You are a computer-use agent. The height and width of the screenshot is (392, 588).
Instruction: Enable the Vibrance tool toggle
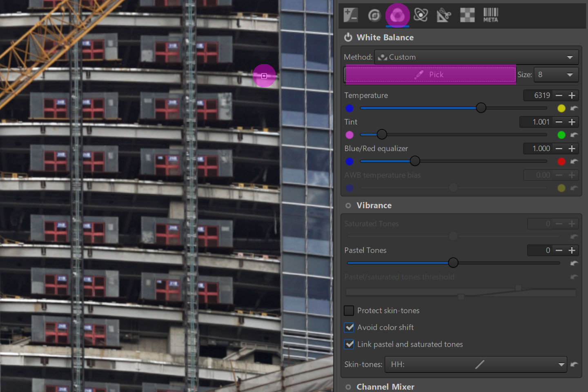pyautogui.click(x=348, y=205)
